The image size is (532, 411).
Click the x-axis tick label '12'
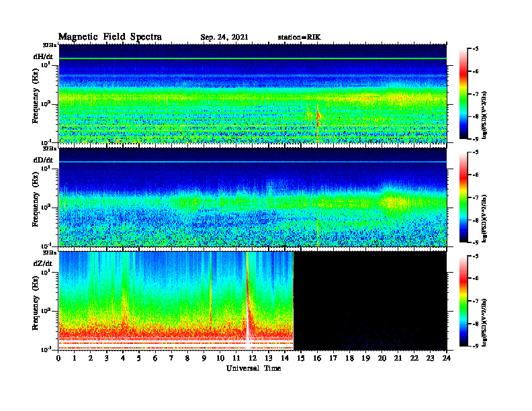253,358
